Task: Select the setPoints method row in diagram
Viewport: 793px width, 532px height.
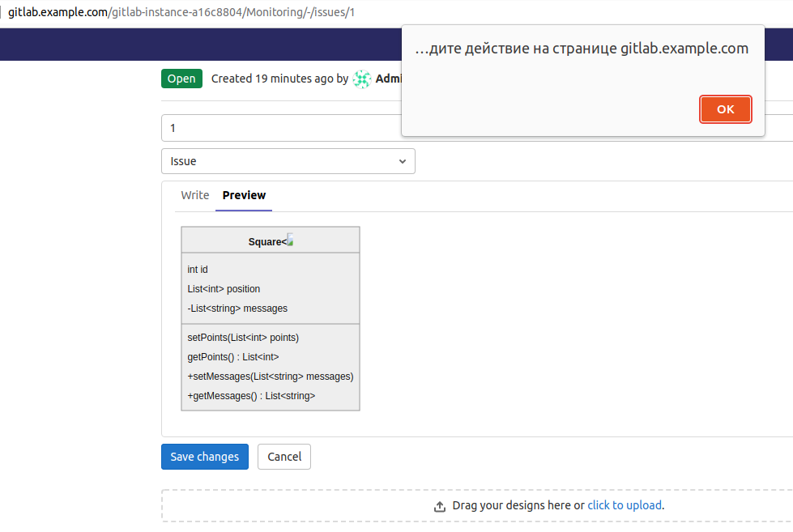Action: 243,338
